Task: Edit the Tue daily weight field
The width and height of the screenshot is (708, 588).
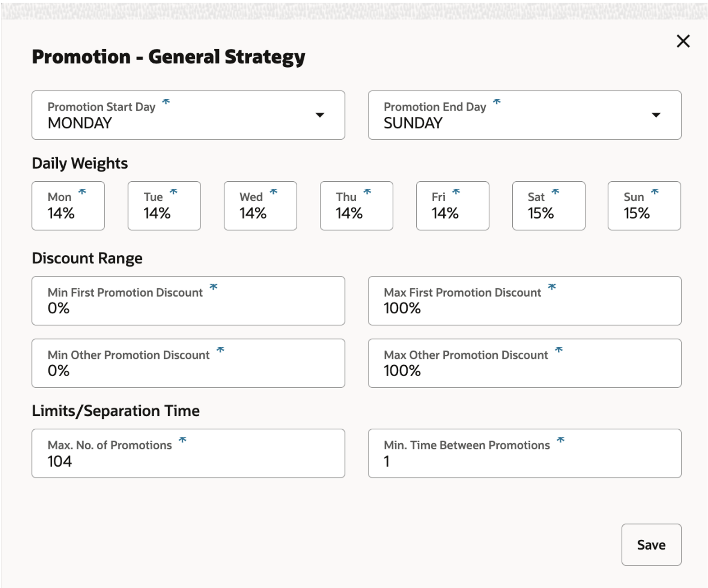Action: 164,206
